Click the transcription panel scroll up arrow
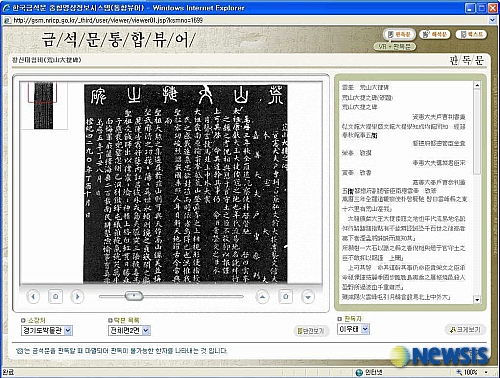 (x=477, y=85)
